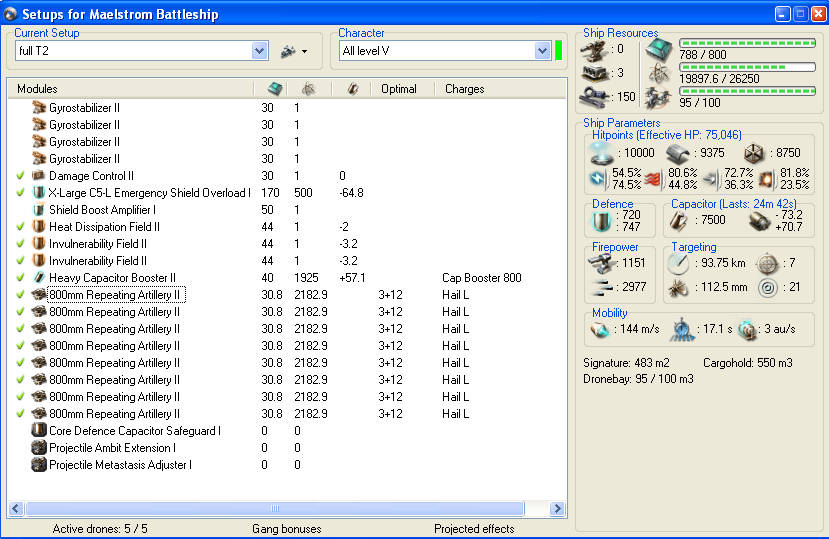Expand the Character selection combo box

(x=542, y=51)
